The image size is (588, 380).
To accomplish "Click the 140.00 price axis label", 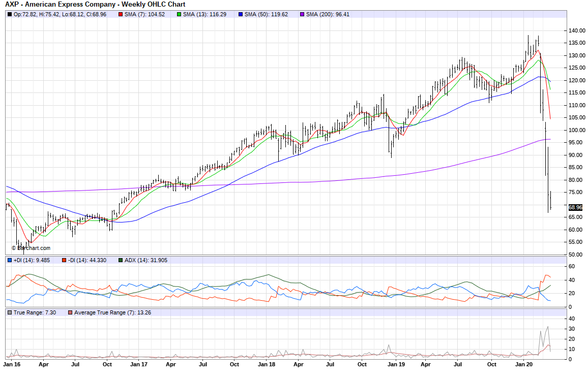I will click(x=577, y=30).
